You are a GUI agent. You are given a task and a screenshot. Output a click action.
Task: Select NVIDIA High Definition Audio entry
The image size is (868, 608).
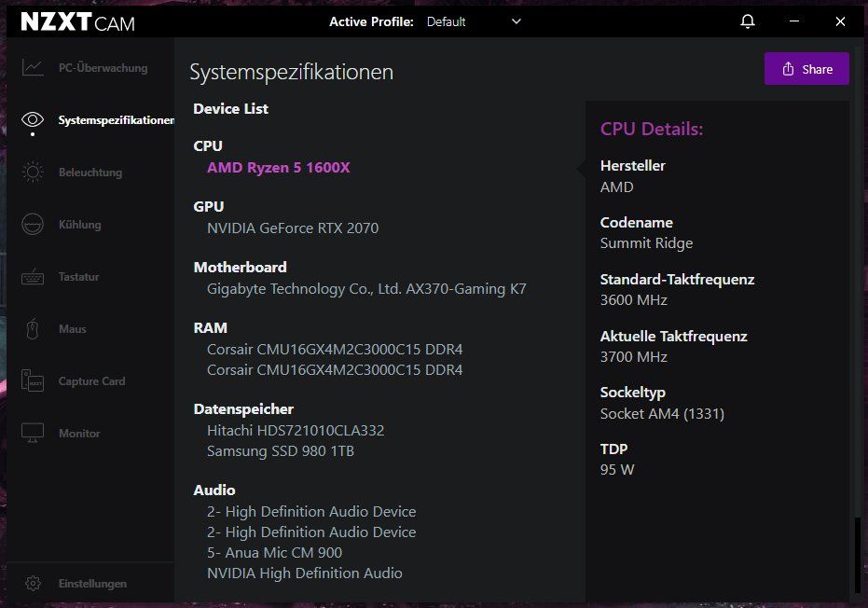click(x=305, y=573)
